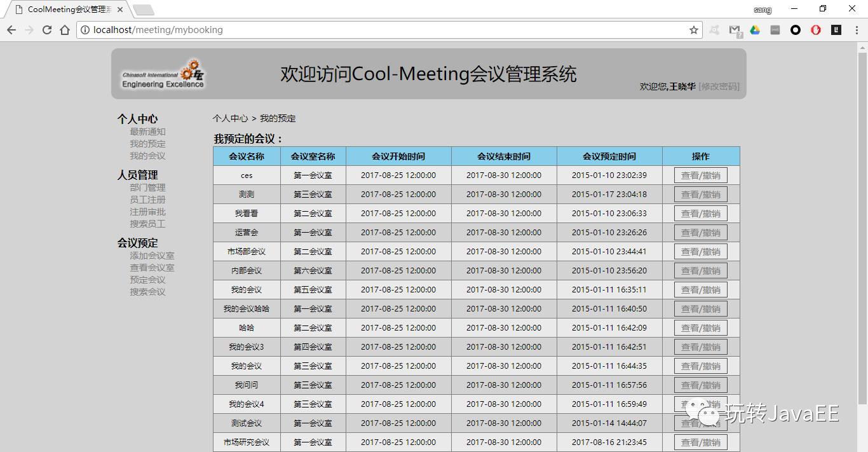Click the 修改密码 link
The width and height of the screenshot is (868, 452).
click(x=719, y=86)
